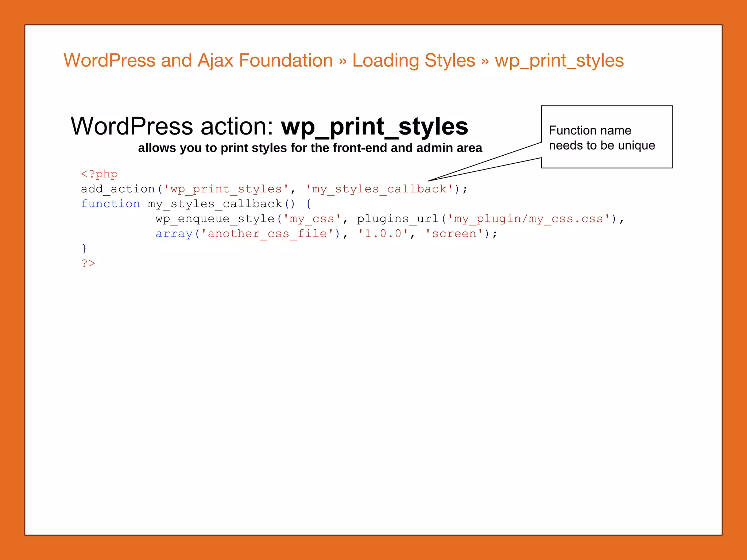Viewport: 747px width, 560px height.
Task: Click the wp_enqueue_style code line
Action: point(390,219)
